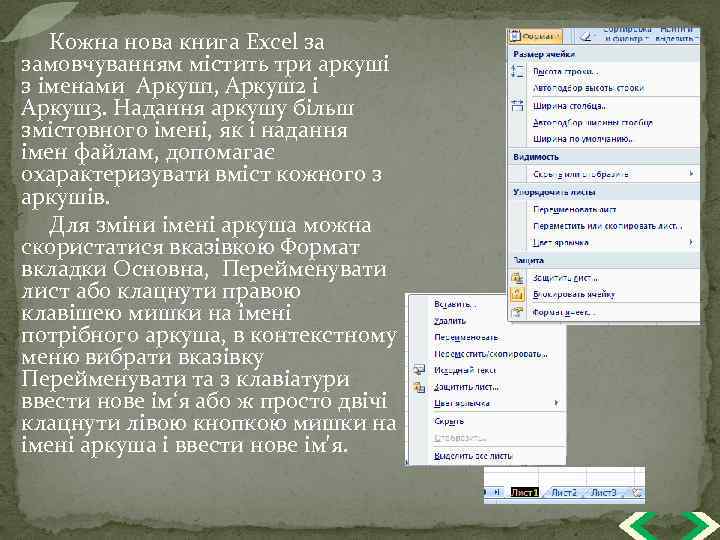Select Вставить in sheet context menu
This screenshot has height=540, width=720.
[456, 304]
